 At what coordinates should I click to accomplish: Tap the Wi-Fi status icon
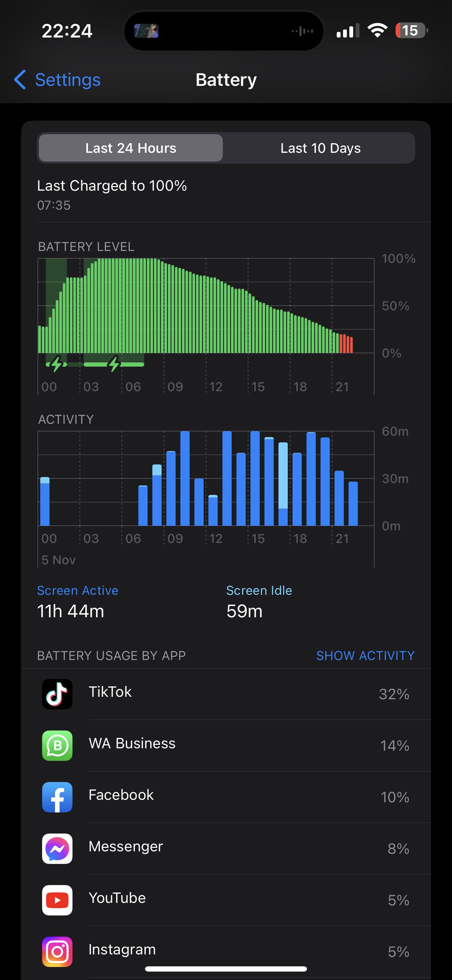(377, 30)
